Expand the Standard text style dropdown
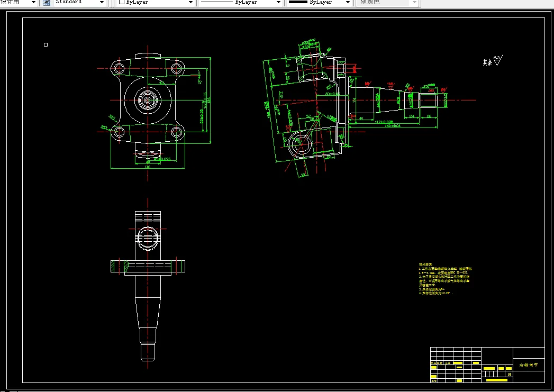 click(102, 3)
